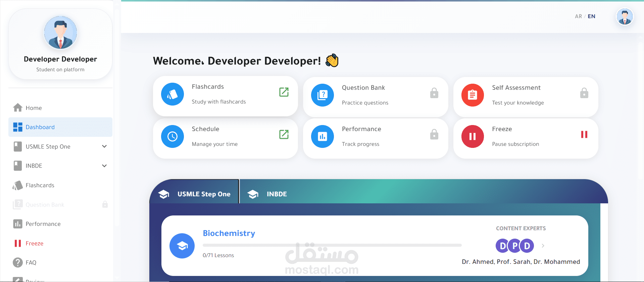This screenshot has height=282, width=644.
Task: Open Dashboard in sidebar menu
Action: point(60,127)
